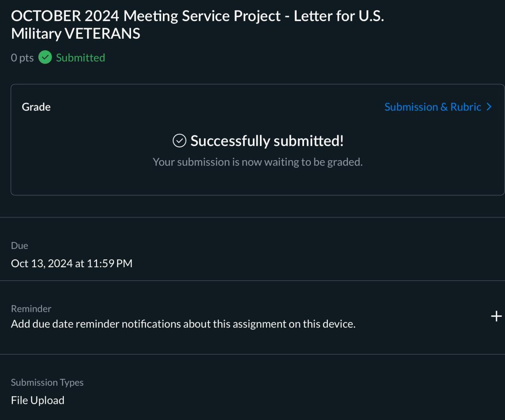Click the 11:59 PM due time
This screenshot has width=505, height=420.
[x=110, y=263]
